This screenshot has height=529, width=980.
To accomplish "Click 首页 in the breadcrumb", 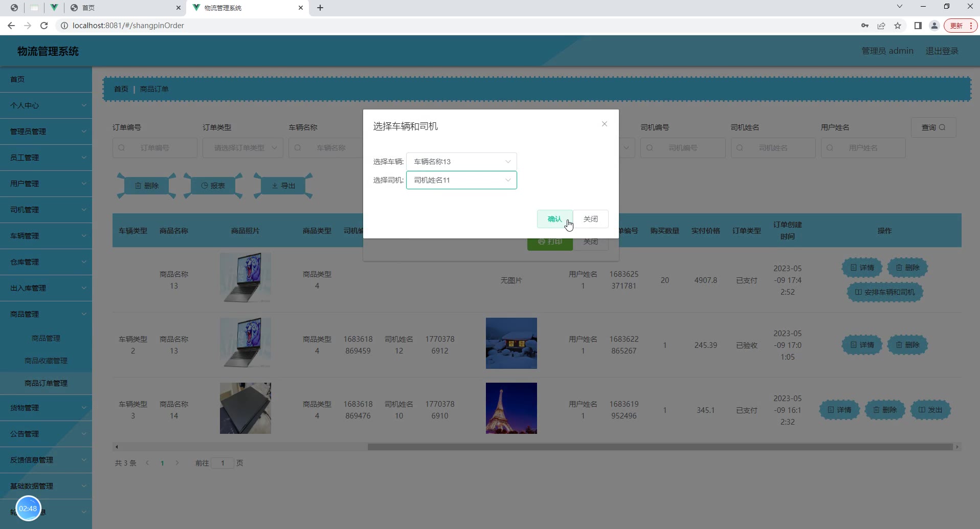I will (x=121, y=89).
